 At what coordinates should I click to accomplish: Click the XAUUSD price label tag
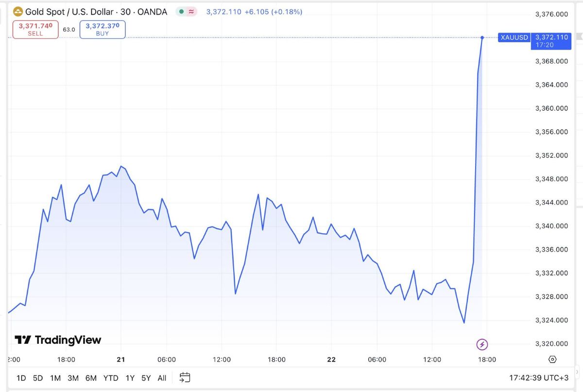pyautogui.click(x=514, y=37)
